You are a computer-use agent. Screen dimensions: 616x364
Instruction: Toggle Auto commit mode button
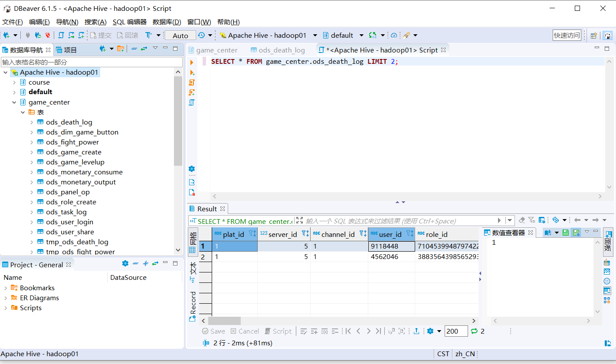click(x=180, y=36)
